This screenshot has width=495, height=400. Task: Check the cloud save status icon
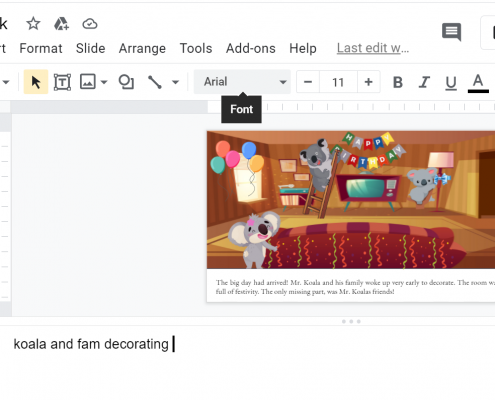[90, 24]
